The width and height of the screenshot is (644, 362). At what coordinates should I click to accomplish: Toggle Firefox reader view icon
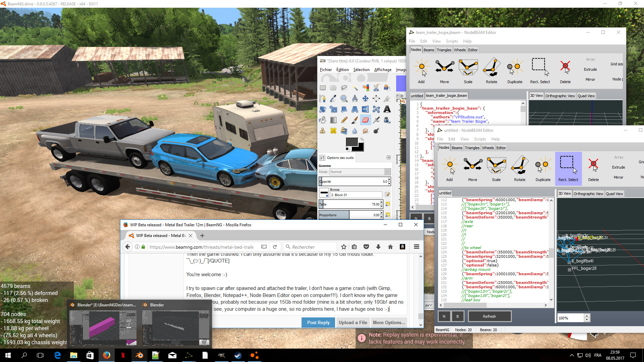264,247
